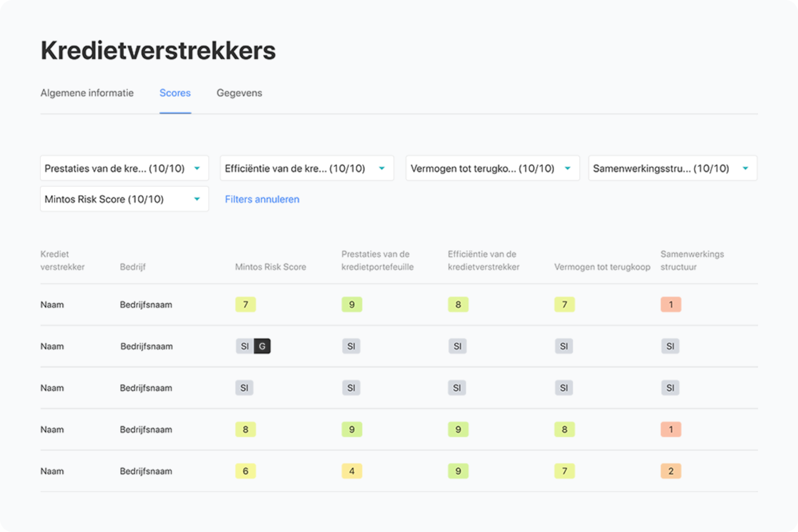
Task: Switch to the Gegevens tab
Action: point(239,93)
